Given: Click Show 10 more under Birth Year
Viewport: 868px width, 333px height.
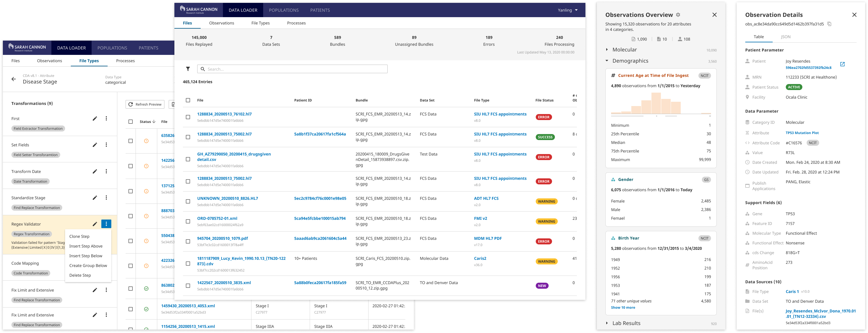Looking at the screenshot, I should pyautogui.click(x=623, y=307).
